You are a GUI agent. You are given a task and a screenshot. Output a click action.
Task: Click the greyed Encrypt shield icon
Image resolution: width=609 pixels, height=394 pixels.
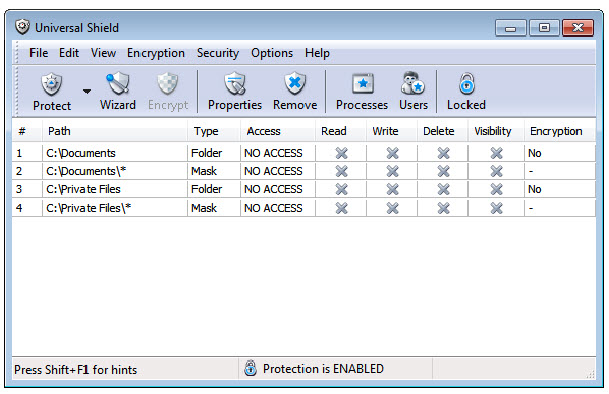[x=167, y=84]
